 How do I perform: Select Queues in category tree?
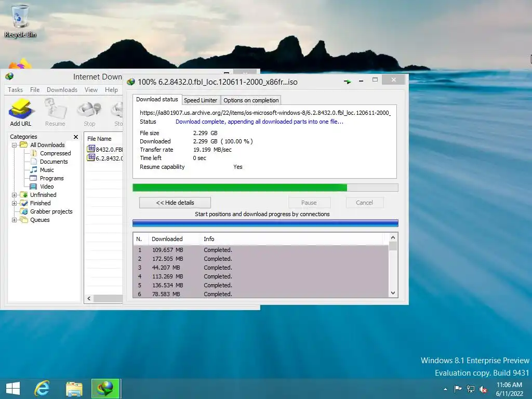[39, 220]
